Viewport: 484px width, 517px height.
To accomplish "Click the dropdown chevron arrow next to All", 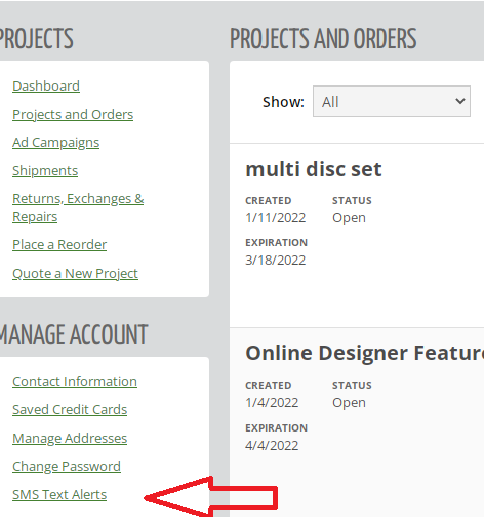I will click(x=460, y=101).
